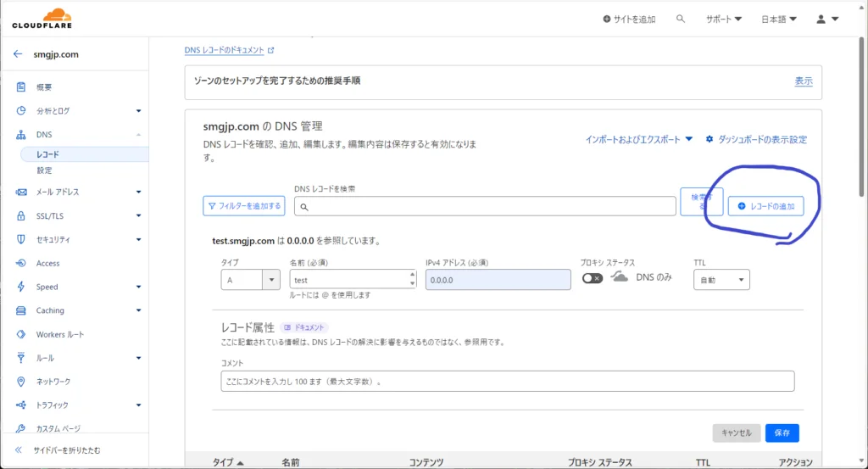Click the 保存 save button
This screenshot has width=868, height=469.
[782, 433]
